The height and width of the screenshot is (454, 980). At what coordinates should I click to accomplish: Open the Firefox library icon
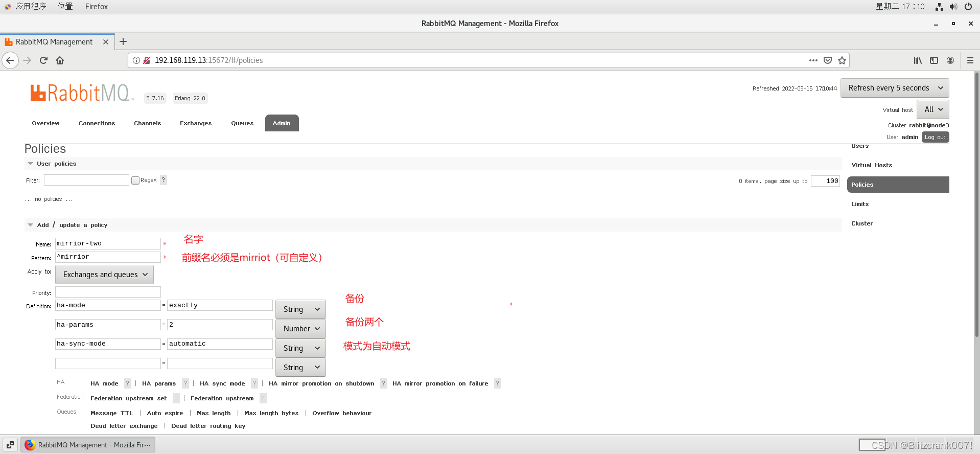[918, 60]
